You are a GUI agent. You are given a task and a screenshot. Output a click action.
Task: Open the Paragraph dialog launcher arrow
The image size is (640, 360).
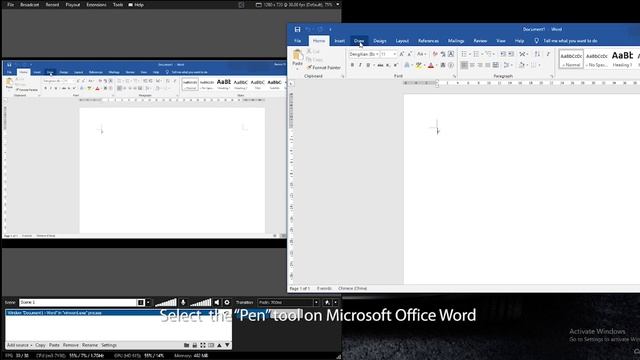click(551, 76)
